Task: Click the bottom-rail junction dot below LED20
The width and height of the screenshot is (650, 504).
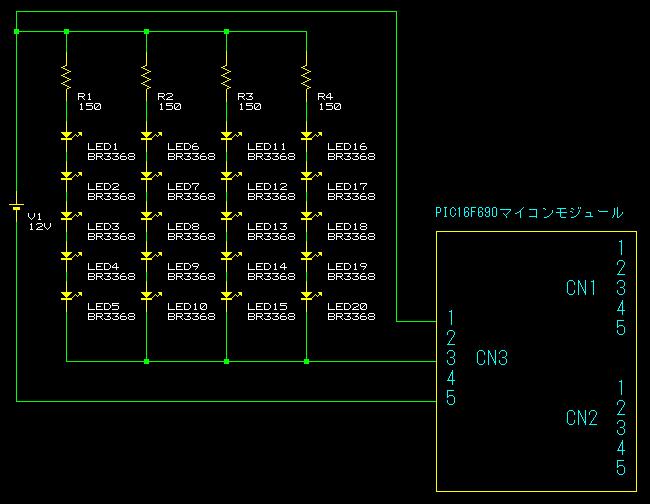Action: pyautogui.click(x=306, y=361)
